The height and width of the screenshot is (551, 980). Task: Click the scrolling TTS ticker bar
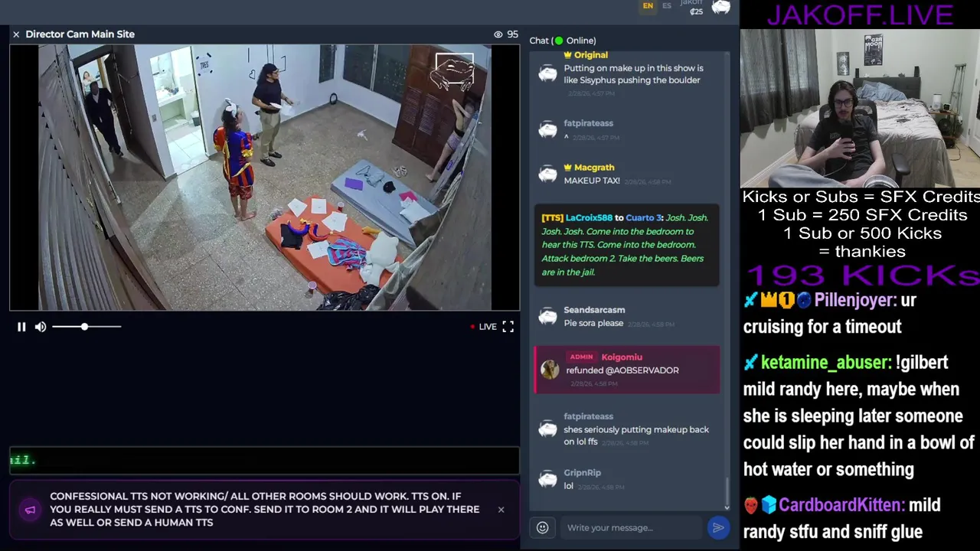[x=265, y=461]
